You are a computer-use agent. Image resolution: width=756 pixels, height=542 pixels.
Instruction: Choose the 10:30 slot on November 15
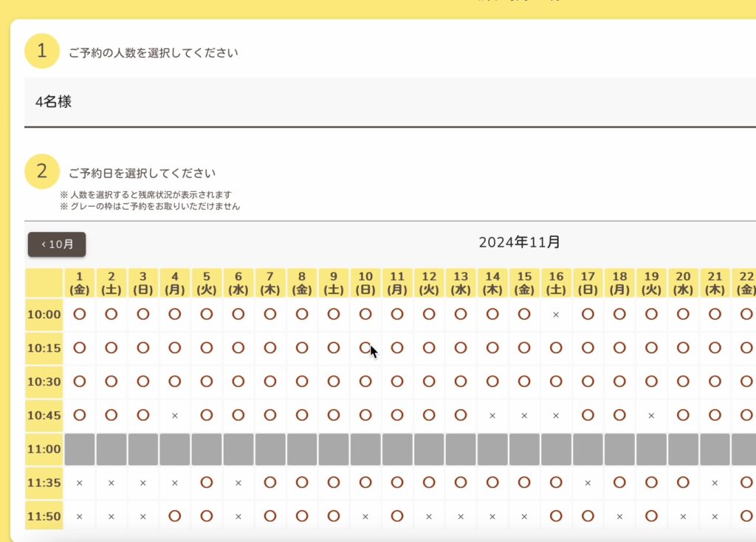(x=524, y=382)
